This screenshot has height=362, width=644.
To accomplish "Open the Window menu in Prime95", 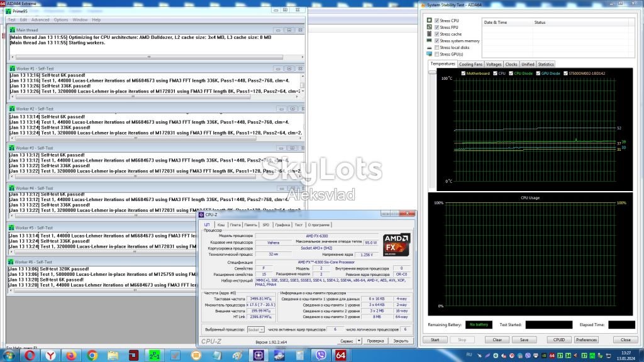I will point(80,19).
